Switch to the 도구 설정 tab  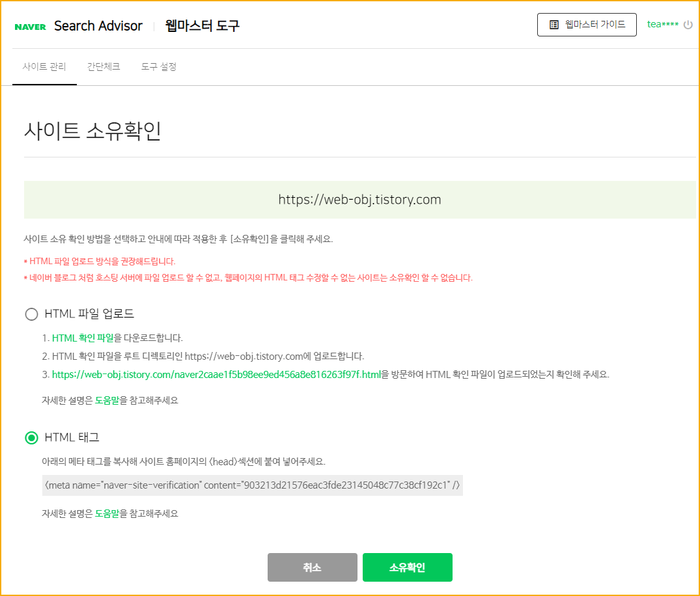click(x=159, y=66)
